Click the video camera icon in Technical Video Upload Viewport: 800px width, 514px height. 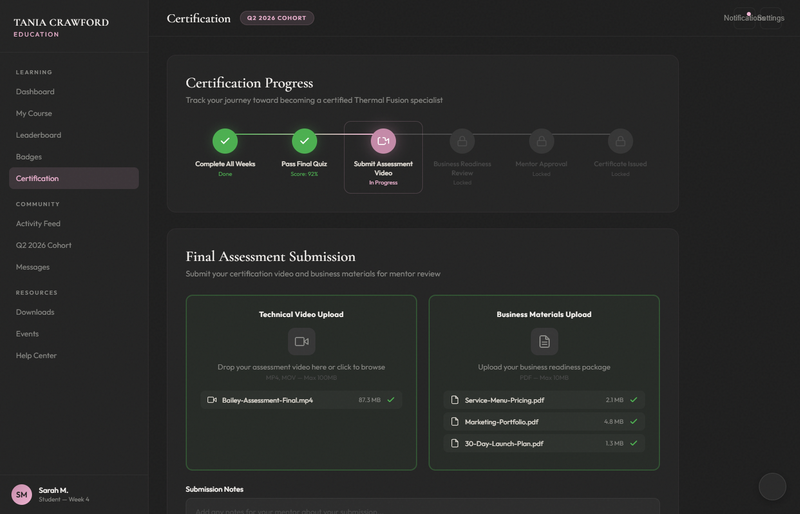click(x=302, y=341)
